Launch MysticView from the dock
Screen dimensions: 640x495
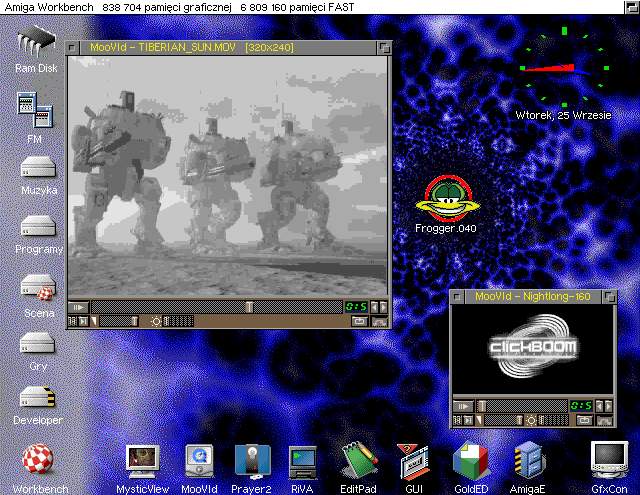142,462
